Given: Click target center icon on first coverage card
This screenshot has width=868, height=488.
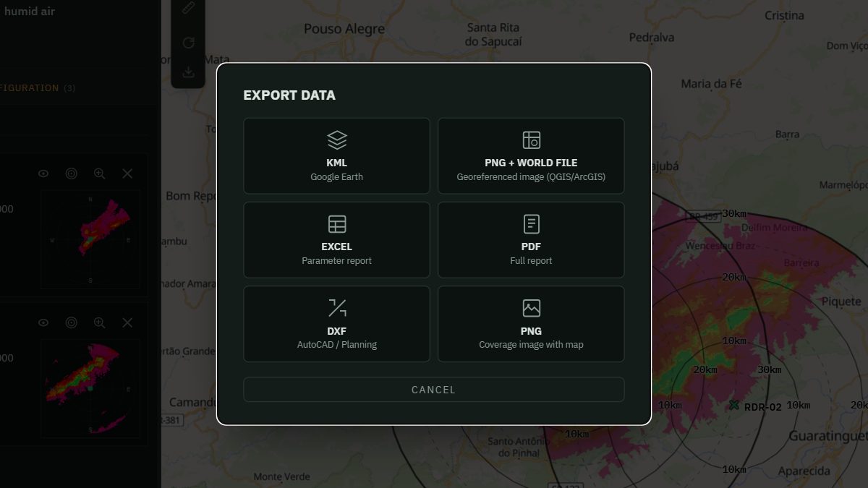Looking at the screenshot, I should (71, 174).
